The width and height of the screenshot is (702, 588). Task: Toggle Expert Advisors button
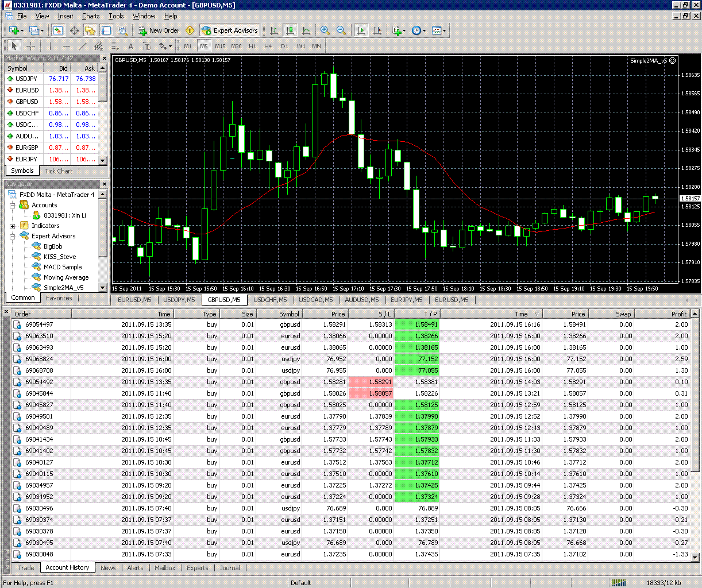(x=230, y=30)
